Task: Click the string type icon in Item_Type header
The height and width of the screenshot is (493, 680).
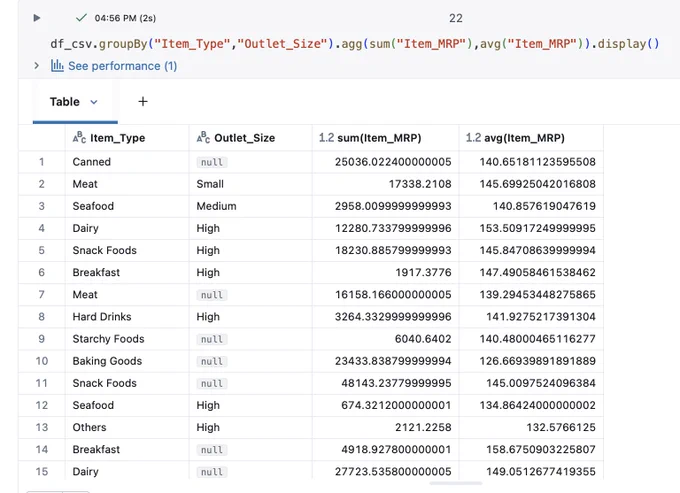Action: point(79,137)
